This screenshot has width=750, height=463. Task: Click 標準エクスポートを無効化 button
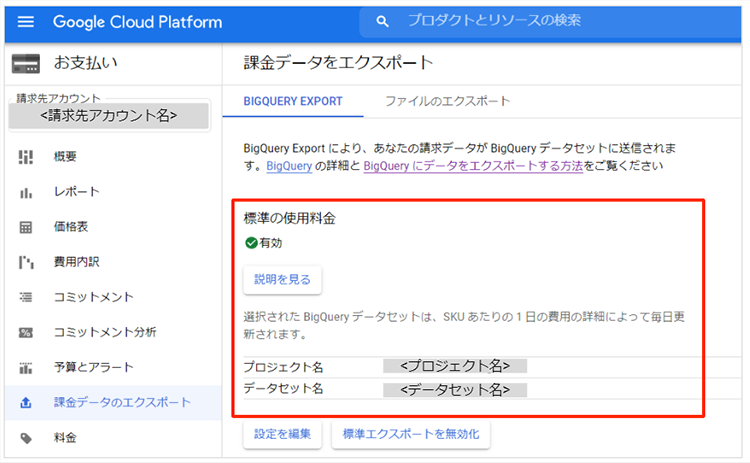click(x=411, y=434)
